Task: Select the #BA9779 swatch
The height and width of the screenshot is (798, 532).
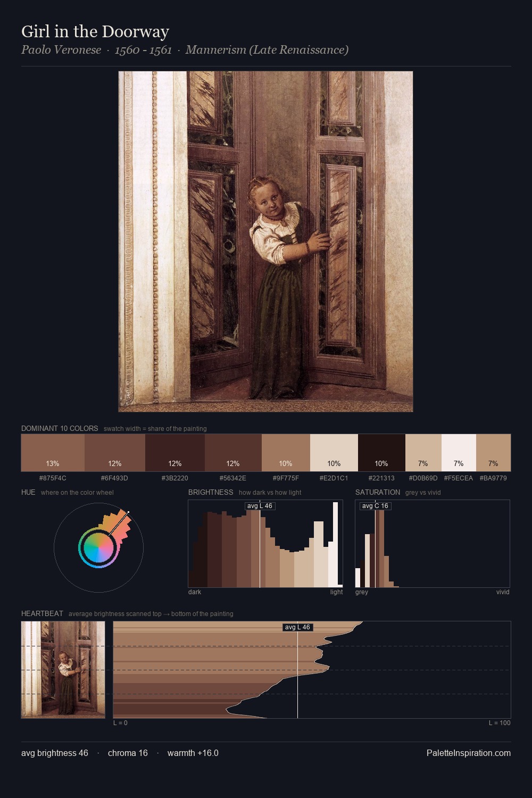Action: [x=493, y=453]
